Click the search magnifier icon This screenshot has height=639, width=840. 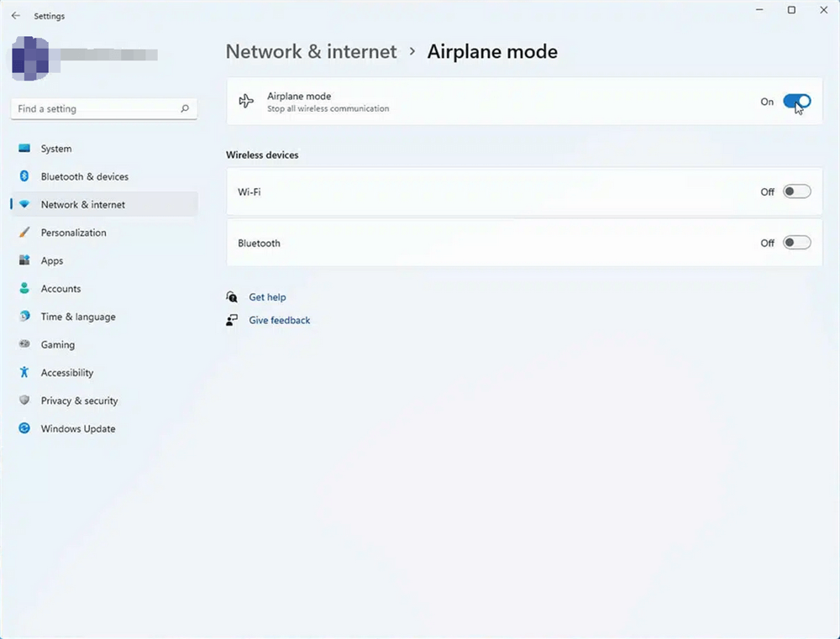185,109
